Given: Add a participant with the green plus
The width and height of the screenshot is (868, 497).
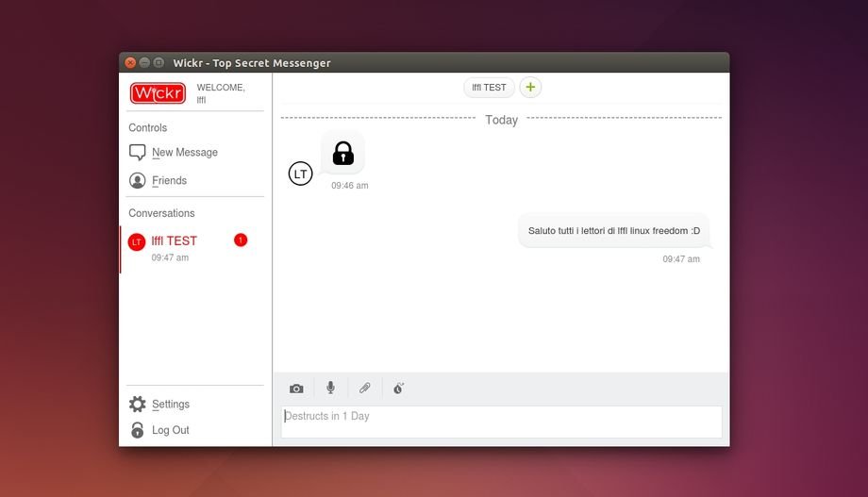Looking at the screenshot, I should pyautogui.click(x=530, y=87).
